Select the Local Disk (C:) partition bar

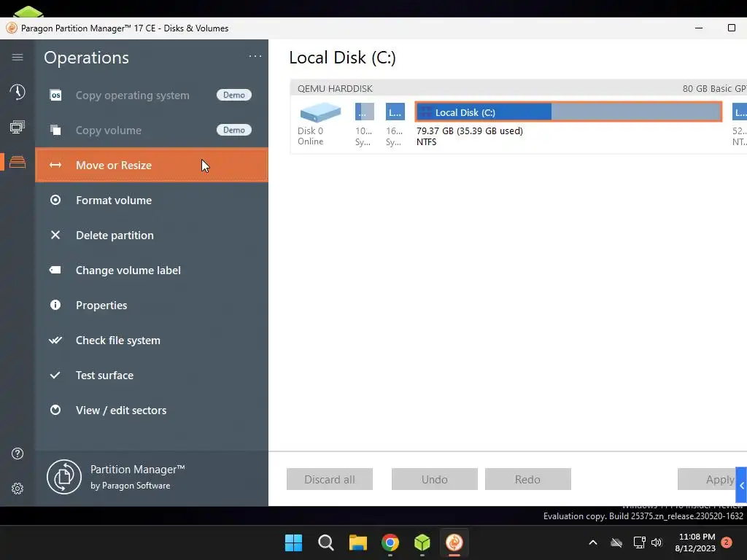[x=568, y=112]
